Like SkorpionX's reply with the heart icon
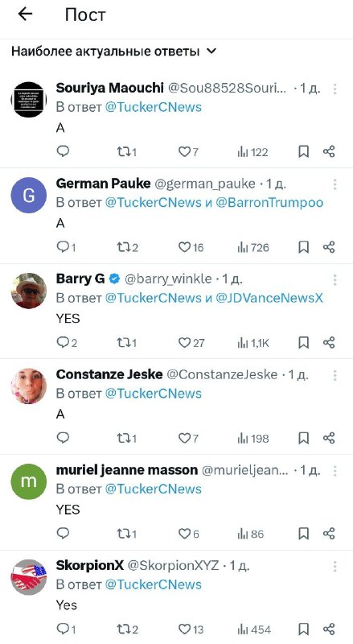353x644 pixels. 191,630
